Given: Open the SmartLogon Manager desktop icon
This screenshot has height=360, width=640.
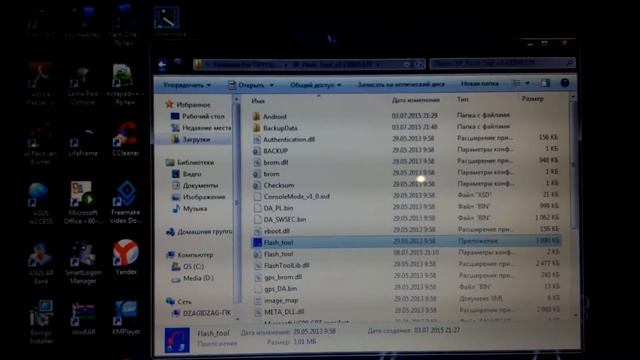Looking at the screenshot, I should (83, 262).
